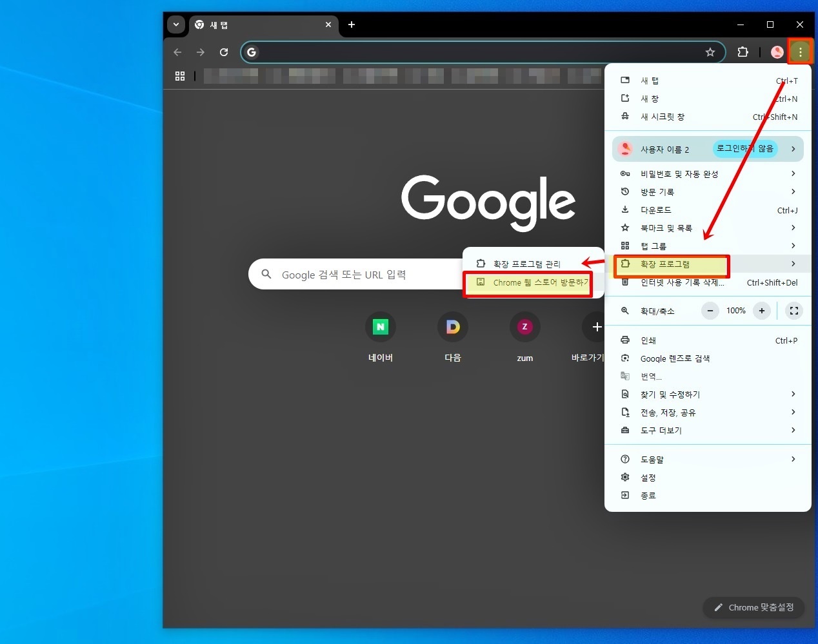Select 새 창 menu entry
The image size is (818, 644).
click(x=708, y=99)
